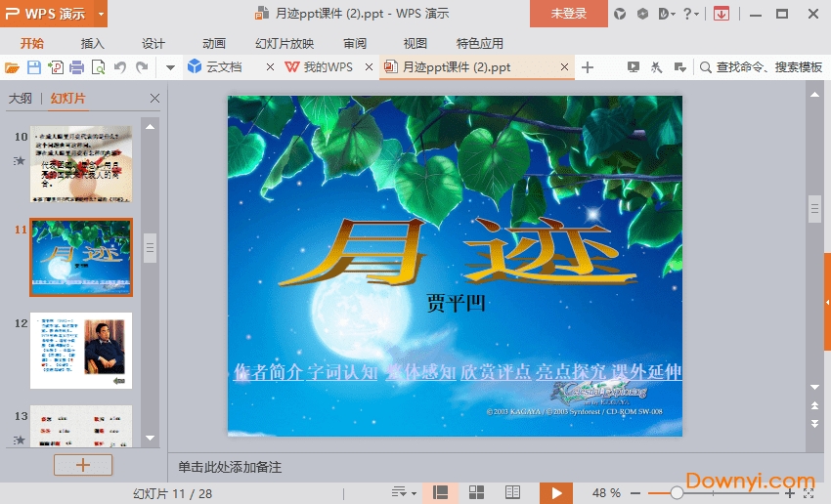Open a file with the folder icon
Image resolution: width=831 pixels, height=504 pixels.
tap(12, 67)
